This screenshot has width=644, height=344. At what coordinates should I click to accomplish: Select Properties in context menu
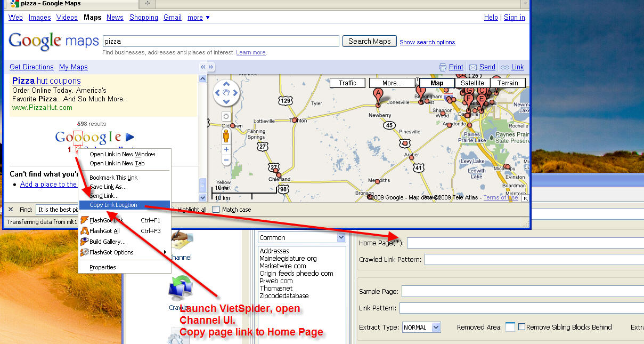click(102, 267)
